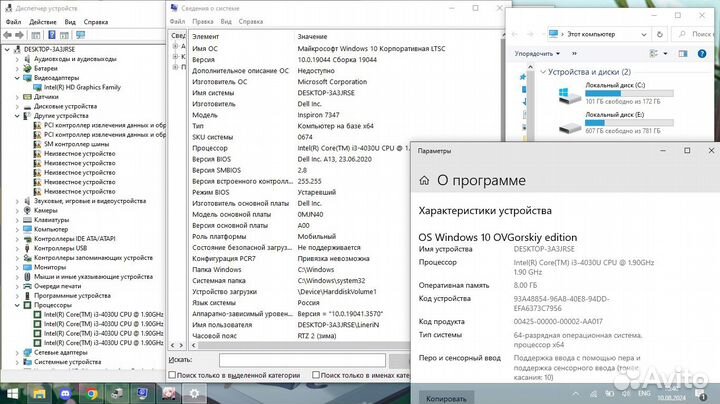Open Discord from the taskbar
The width and height of the screenshot is (720, 404).
coord(65,393)
